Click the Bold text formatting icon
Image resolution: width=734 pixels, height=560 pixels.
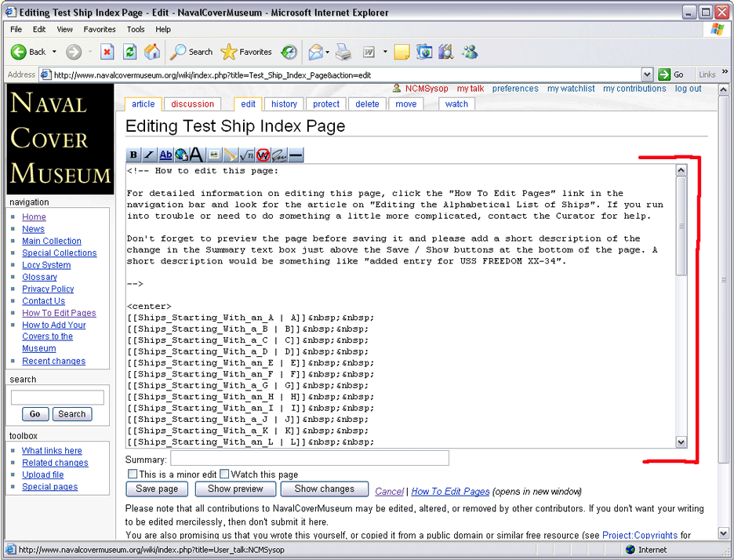coord(133,155)
